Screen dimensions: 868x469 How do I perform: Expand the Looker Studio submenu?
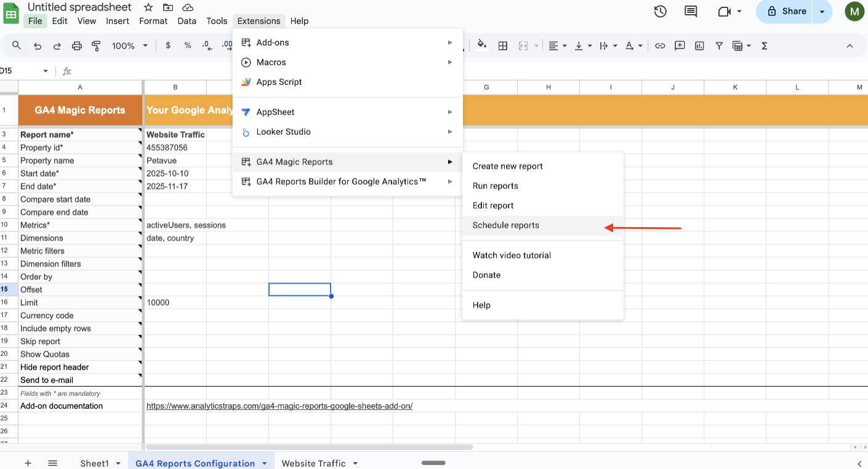[347, 132]
